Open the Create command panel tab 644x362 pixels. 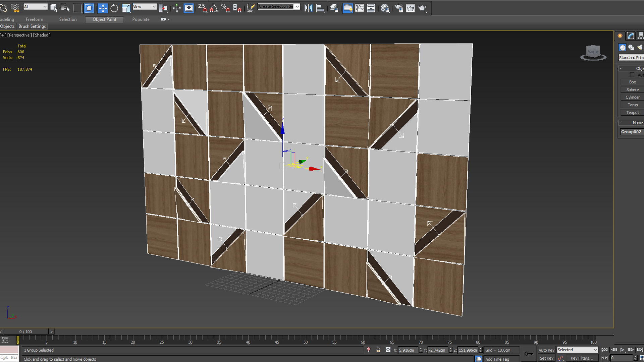(620, 36)
